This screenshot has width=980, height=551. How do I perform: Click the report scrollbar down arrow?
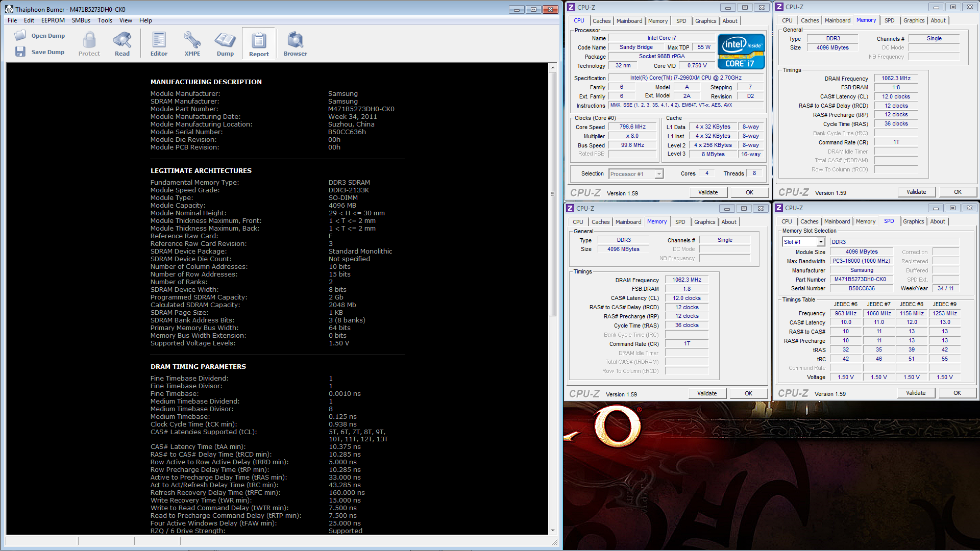pyautogui.click(x=552, y=531)
